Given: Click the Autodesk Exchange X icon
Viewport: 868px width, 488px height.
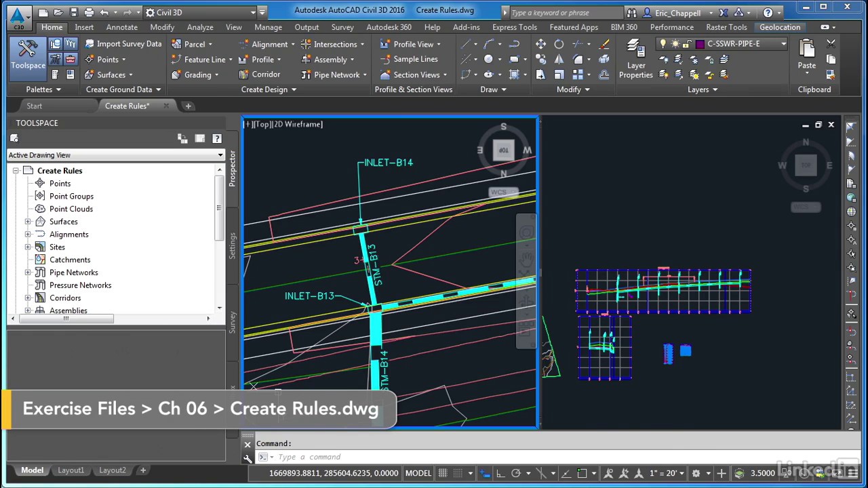Looking at the screenshot, I should pos(724,12).
